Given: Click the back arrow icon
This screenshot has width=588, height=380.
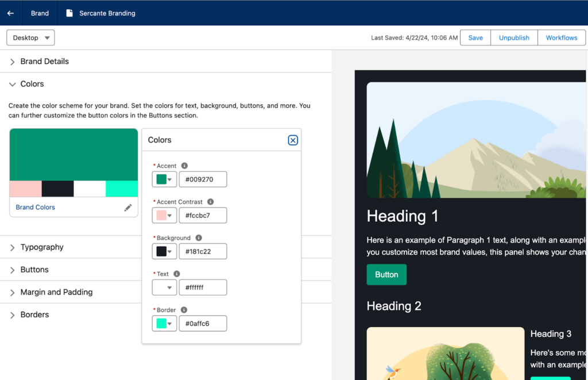Looking at the screenshot, I should coord(10,13).
